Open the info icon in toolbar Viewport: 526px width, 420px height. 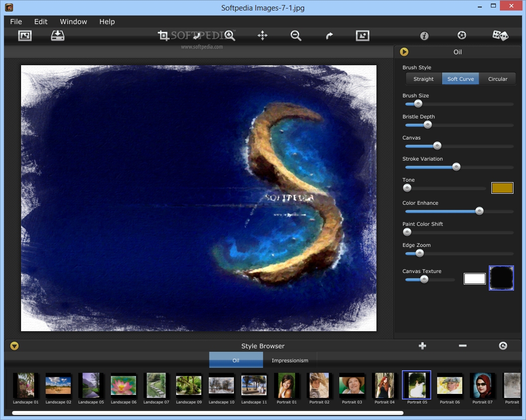click(x=424, y=36)
